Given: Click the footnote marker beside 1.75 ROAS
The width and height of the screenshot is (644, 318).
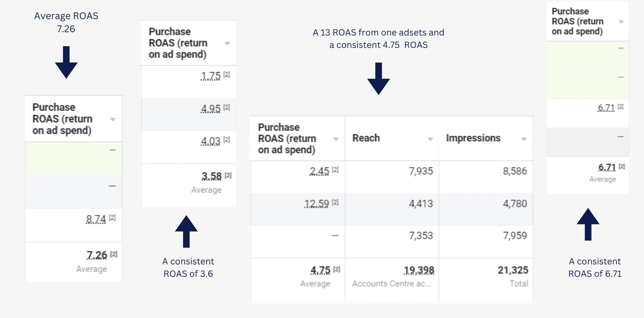Looking at the screenshot, I should click(227, 74).
